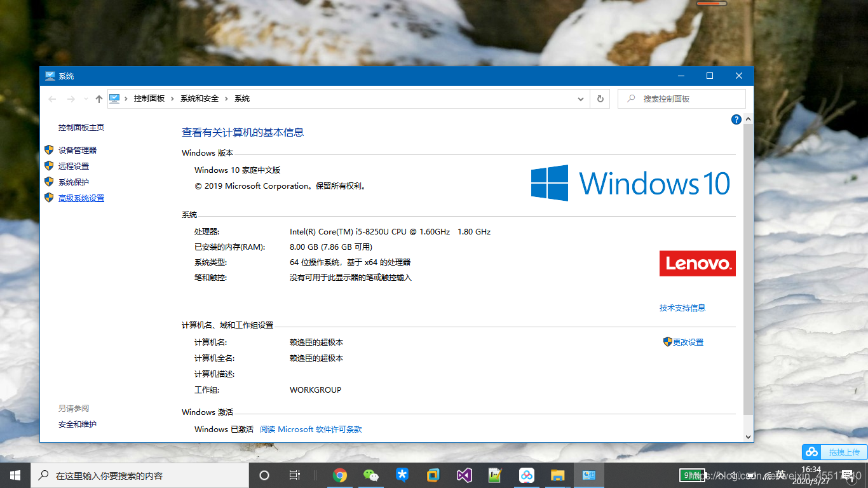
Task: Click the scroll up arrow of window
Action: point(748,119)
